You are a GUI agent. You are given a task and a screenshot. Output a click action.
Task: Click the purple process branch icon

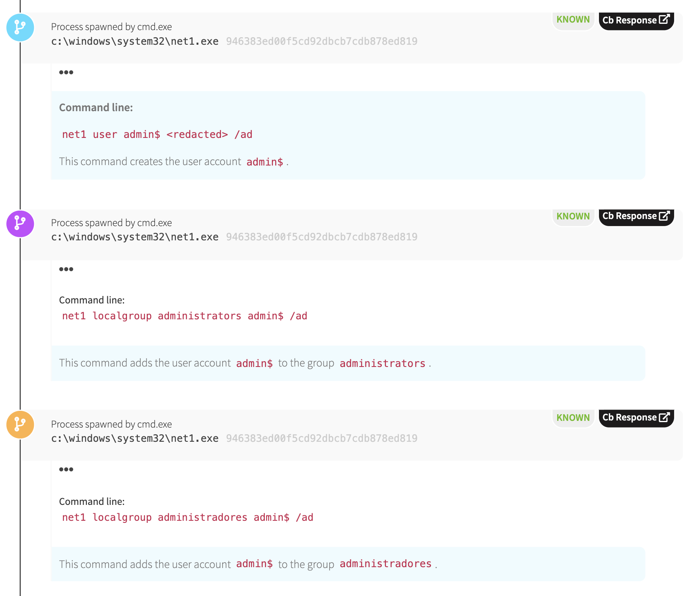(20, 224)
